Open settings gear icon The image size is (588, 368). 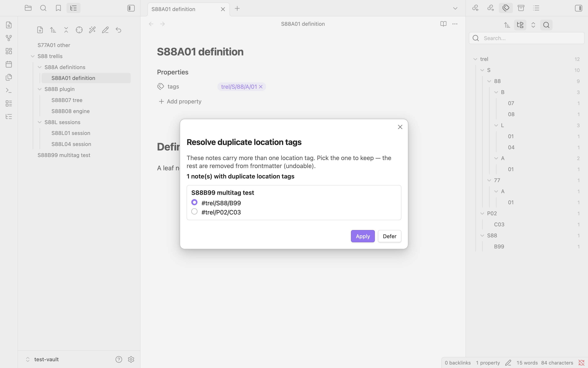coord(131,359)
